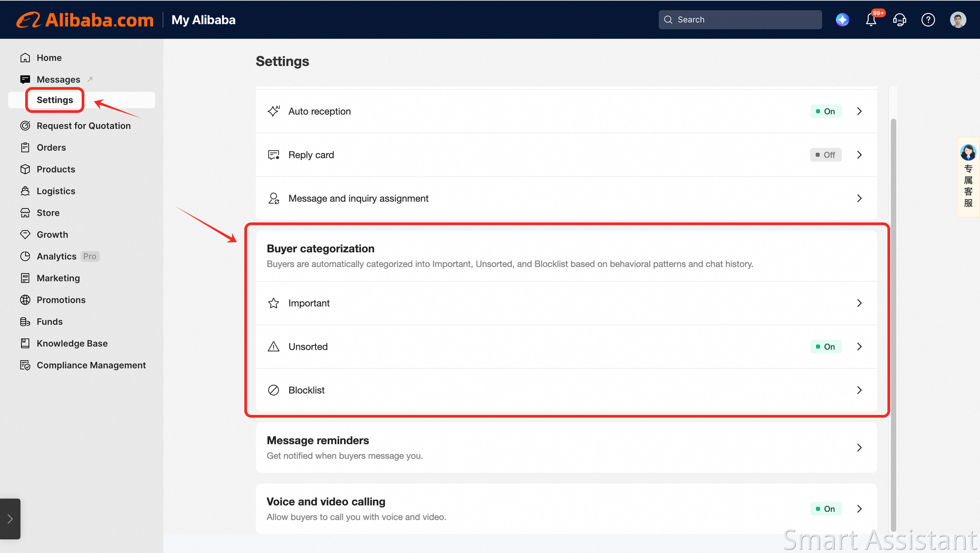Open Messages in the sidebar
The image size is (980, 553).
coord(59,80)
